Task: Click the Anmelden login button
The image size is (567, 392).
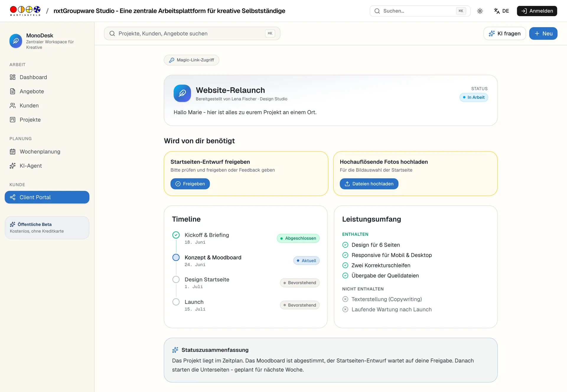Action: [537, 11]
